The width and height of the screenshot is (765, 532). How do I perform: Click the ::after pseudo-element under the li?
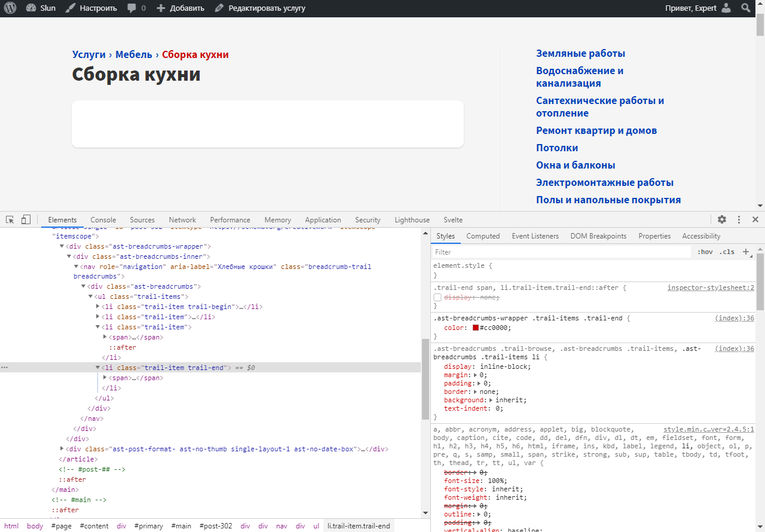123,347
